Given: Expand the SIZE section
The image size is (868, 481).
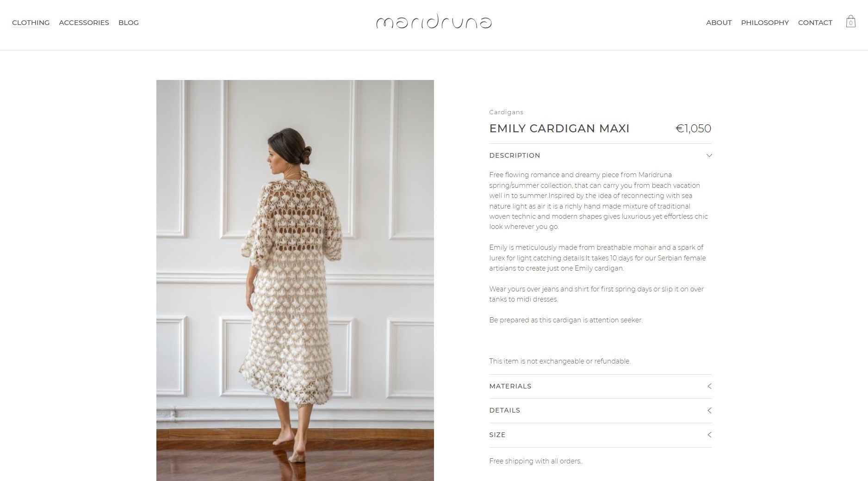Looking at the screenshot, I should point(600,435).
